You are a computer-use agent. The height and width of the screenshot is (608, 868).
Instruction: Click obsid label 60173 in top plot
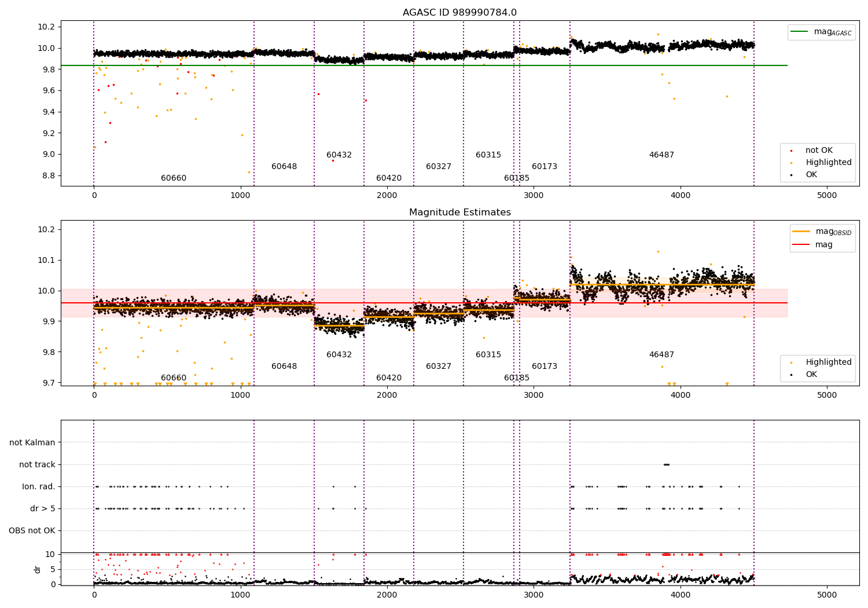tap(545, 167)
